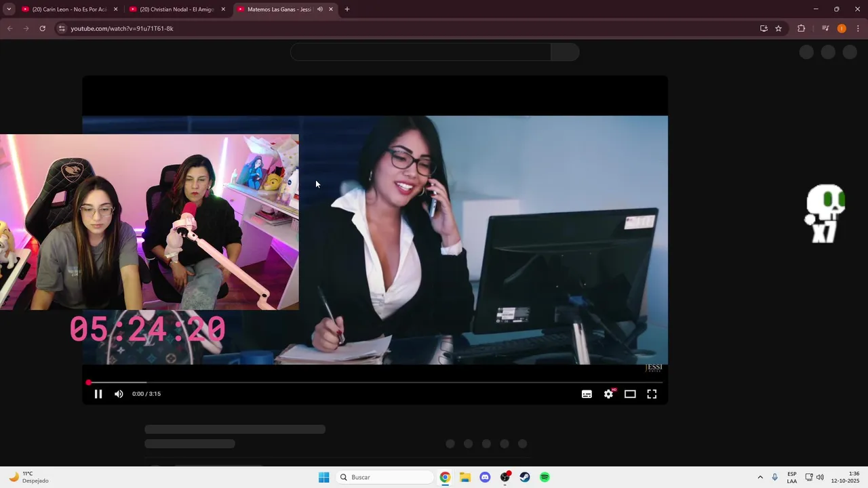Open the weather widget showing 11°C

(28, 477)
